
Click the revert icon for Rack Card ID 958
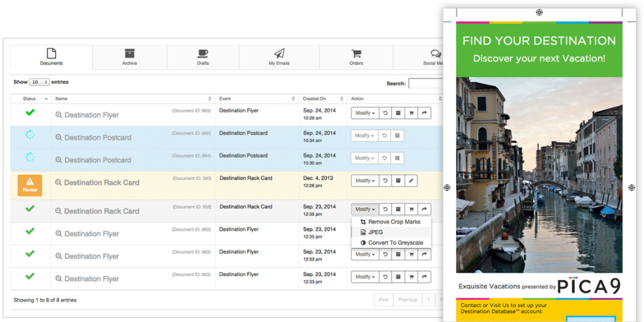click(385, 209)
